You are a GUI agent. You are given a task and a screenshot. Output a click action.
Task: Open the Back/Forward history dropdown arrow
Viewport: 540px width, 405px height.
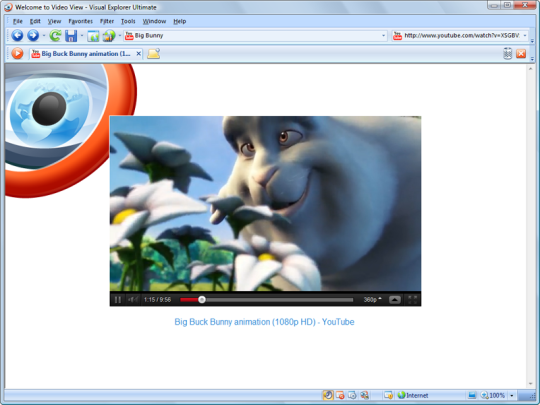coord(44,35)
